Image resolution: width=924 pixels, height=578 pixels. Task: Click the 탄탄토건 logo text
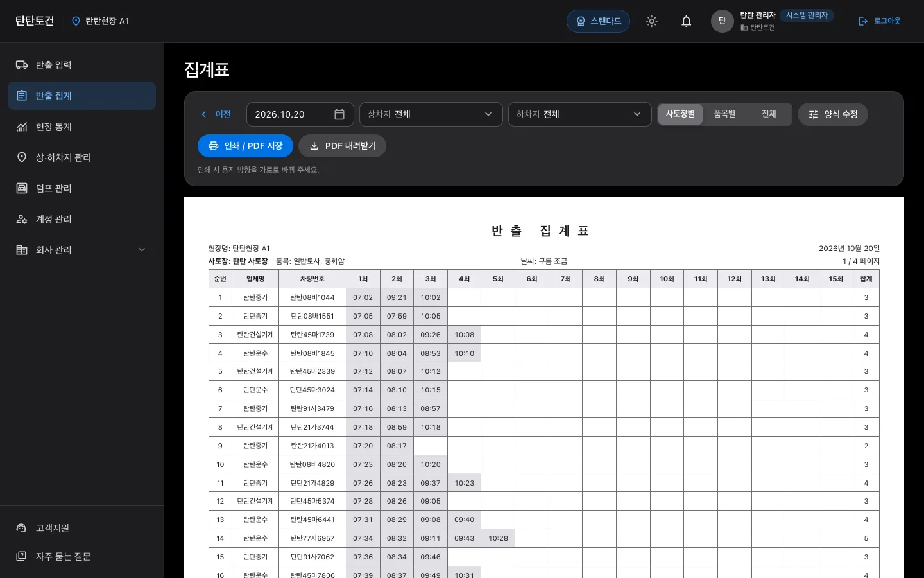coord(35,21)
